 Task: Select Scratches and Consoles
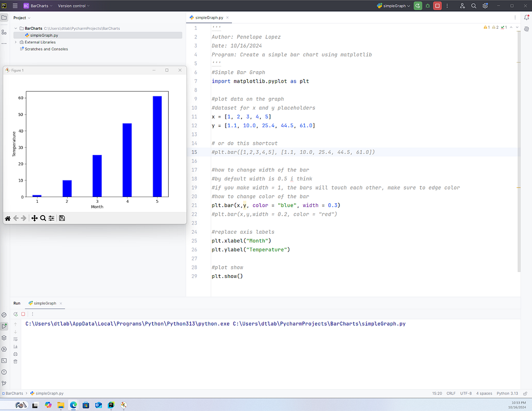click(44, 49)
